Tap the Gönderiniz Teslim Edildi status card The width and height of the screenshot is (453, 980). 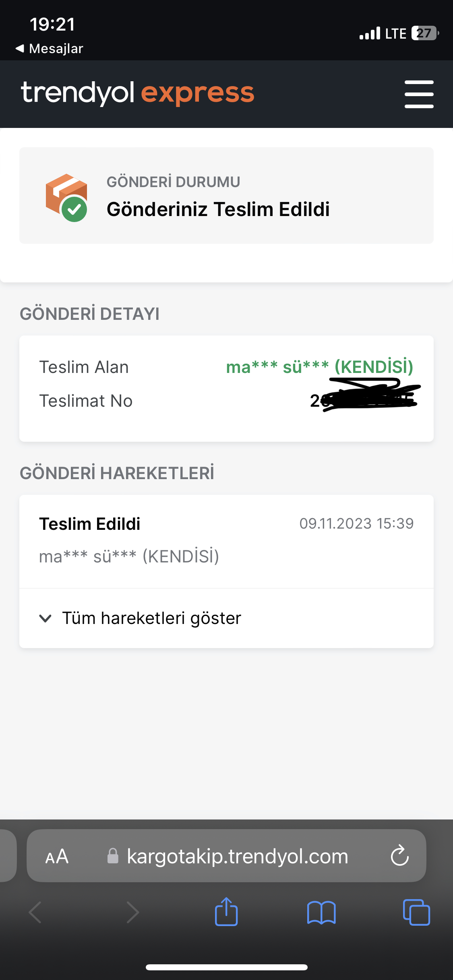point(226,196)
